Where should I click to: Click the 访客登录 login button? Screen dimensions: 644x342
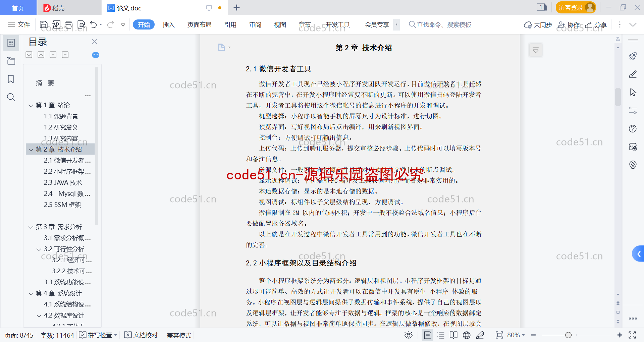coord(576,7)
